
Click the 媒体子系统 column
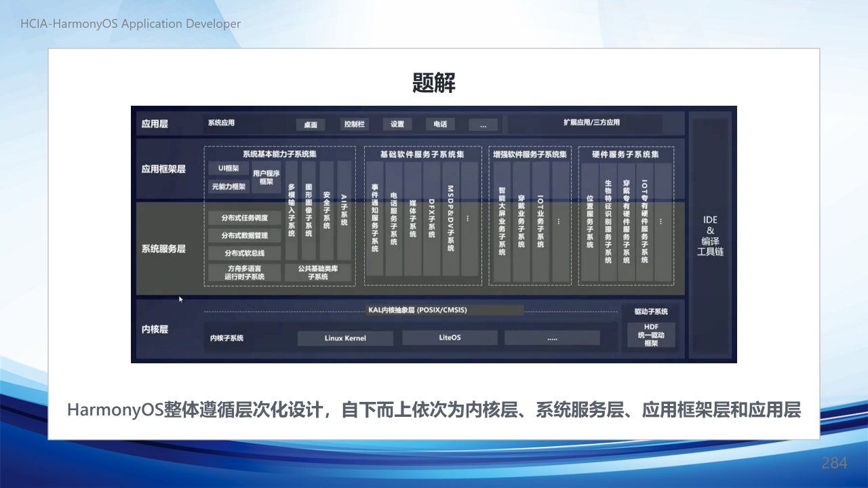413,219
